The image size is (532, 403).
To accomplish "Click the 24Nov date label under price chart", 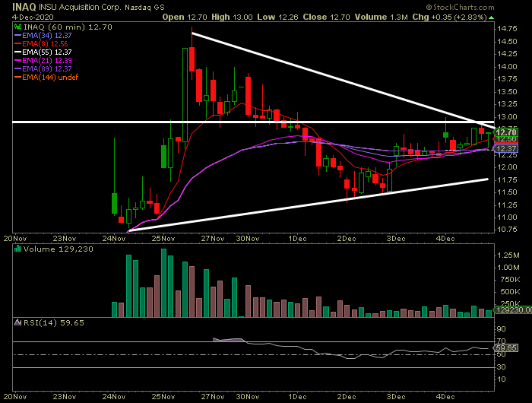I will coord(114,239).
